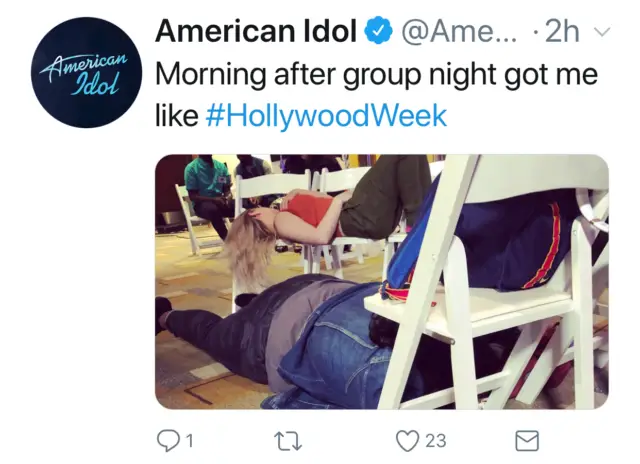Click the word 'like' before the hashtag

point(177,115)
